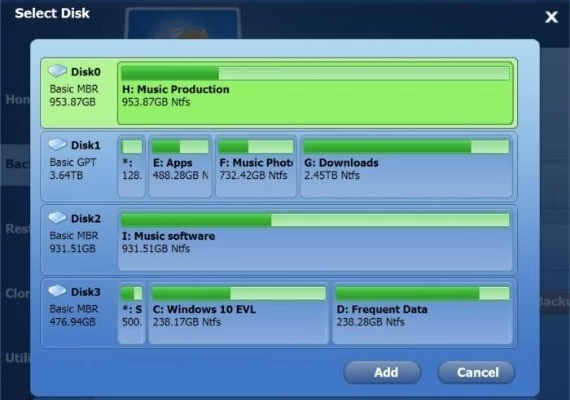The width and height of the screenshot is (570, 400).
Task: Select the 128MB unnamed partition on Disk1
Action: (x=132, y=167)
